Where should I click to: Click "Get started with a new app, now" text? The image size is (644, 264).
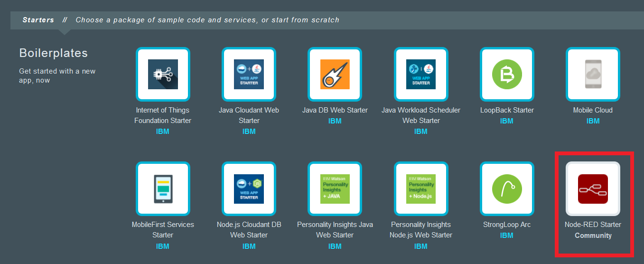pos(57,75)
